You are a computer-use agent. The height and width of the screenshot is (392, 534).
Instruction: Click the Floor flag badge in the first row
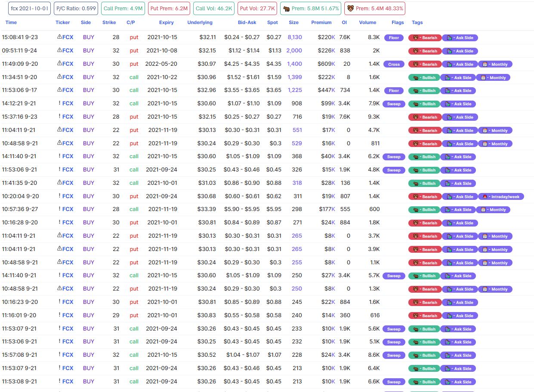tap(394, 37)
